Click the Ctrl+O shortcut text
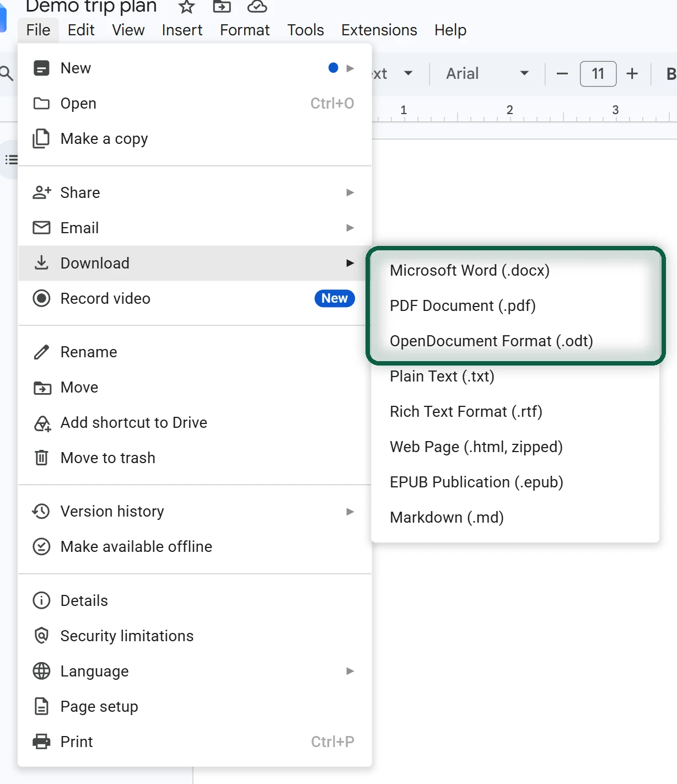677x784 pixels. coord(332,103)
